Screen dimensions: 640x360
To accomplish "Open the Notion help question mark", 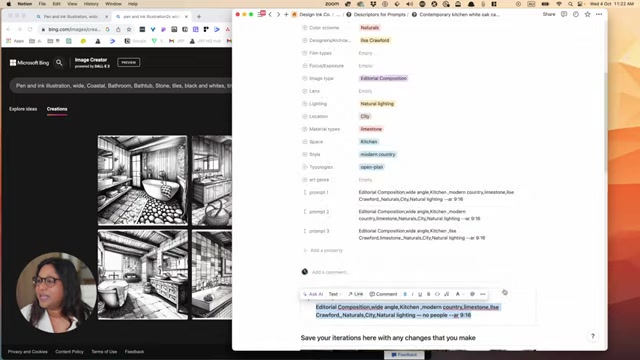I will click(x=593, y=336).
